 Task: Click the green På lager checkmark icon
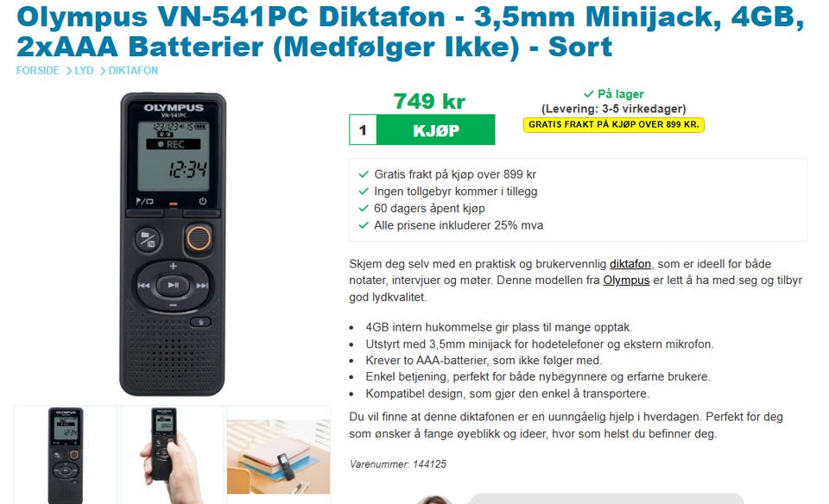588,94
